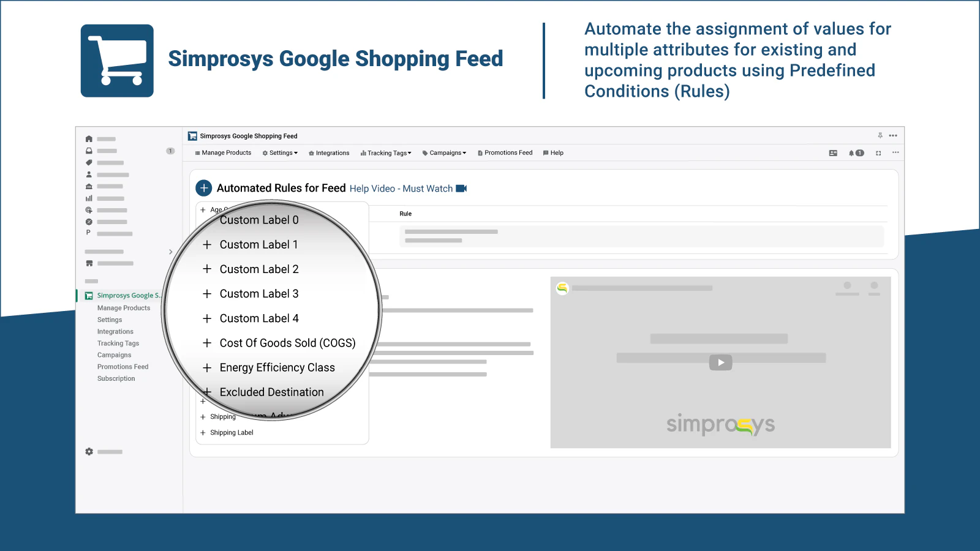The height and width of the screenshot is (551, 980).
Task: Expand Cost Of Goods Sold (COGS) item
Action: tap(287, 343)
